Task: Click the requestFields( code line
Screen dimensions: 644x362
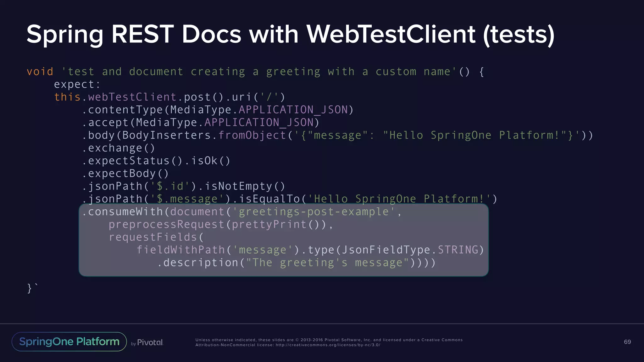Action: [x=156, y=237]
